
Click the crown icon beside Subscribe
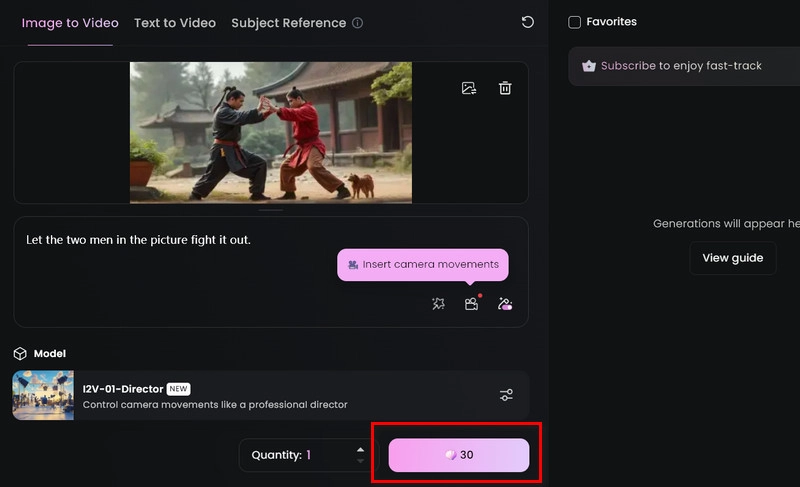[x=589, y=66]
